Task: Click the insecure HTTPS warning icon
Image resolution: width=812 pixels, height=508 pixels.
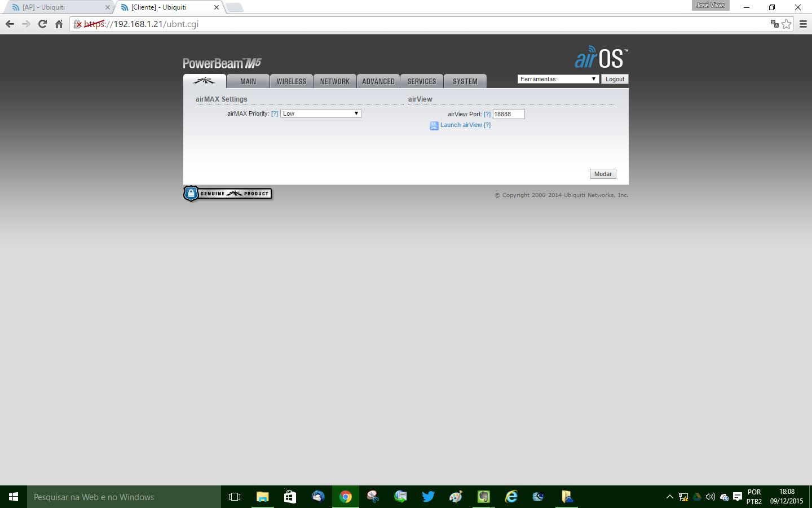Action: (78, 24)
